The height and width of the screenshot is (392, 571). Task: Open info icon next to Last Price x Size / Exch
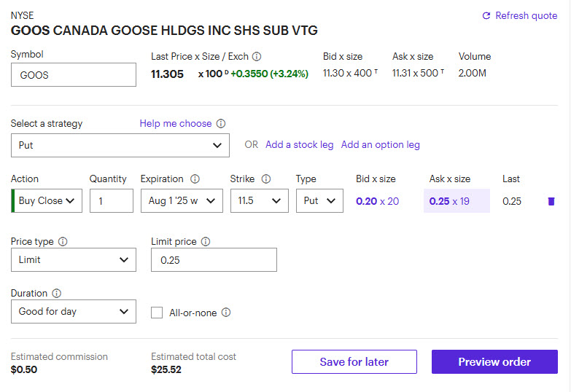pyautogui.click(x=257, y=56)
